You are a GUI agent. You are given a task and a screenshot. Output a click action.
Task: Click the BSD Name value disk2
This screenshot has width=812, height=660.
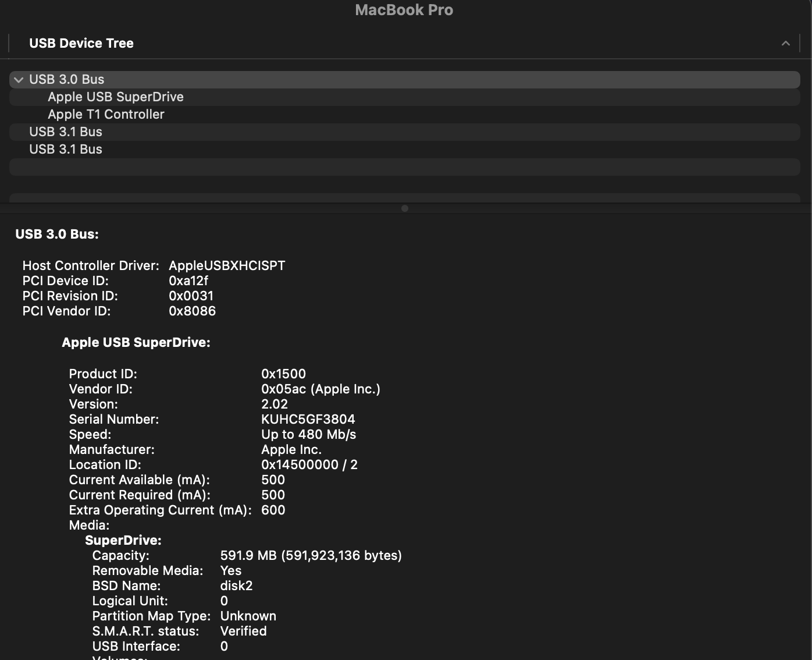[236, 586]
